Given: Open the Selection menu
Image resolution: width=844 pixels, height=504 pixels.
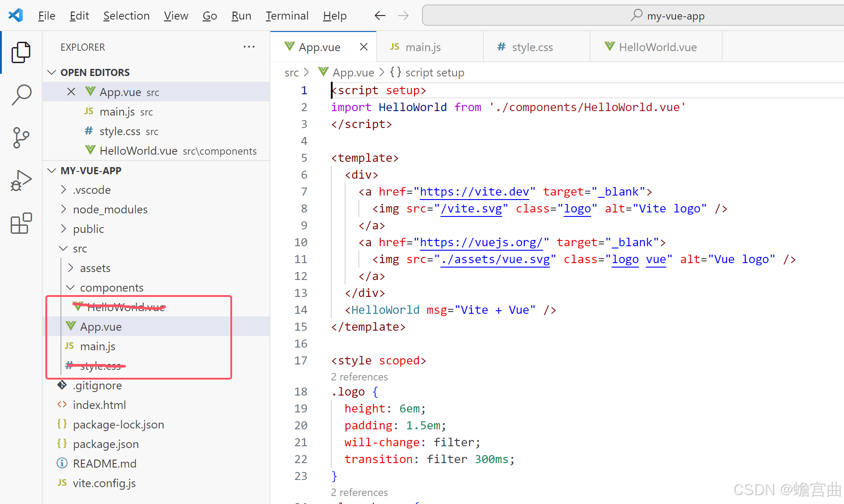Looking at the screenshot, I should tap(126, 16).
